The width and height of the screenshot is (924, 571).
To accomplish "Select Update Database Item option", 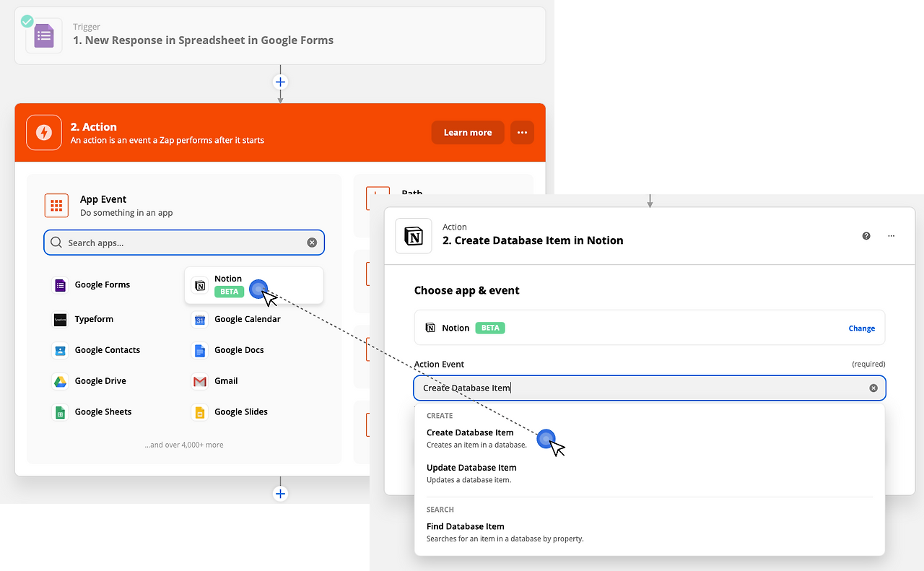I will [x=650, y=474].
